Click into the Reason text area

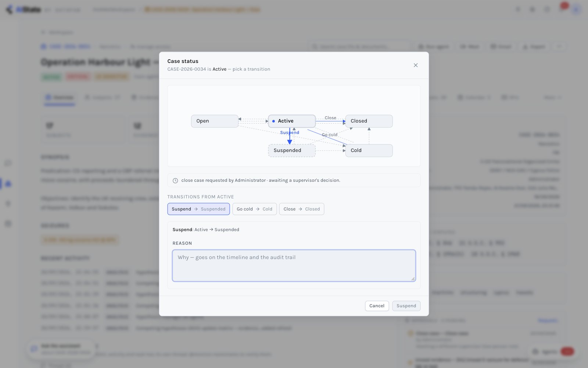coord(294,266)
